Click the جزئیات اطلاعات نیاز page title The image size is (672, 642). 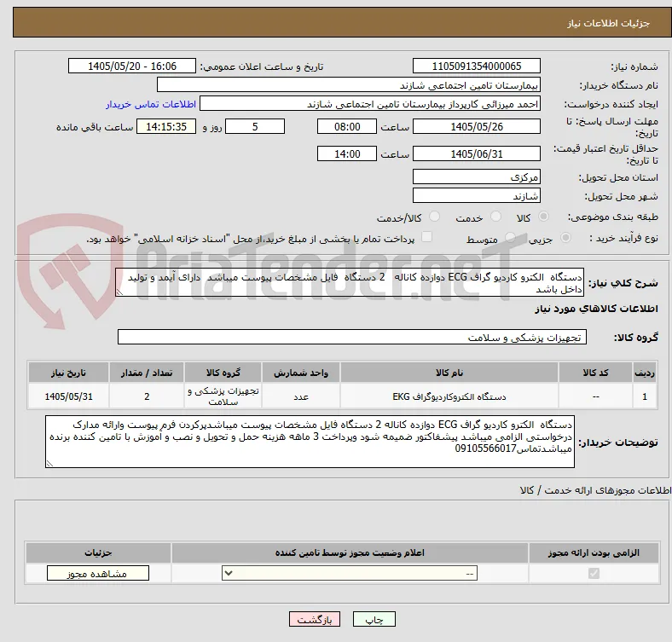[x=609, y=23]
